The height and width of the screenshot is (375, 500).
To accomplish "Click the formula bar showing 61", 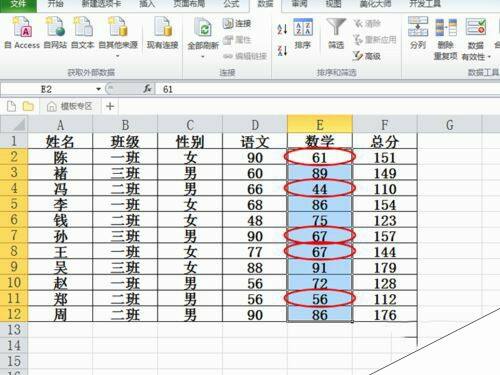I will pos(328,89).
